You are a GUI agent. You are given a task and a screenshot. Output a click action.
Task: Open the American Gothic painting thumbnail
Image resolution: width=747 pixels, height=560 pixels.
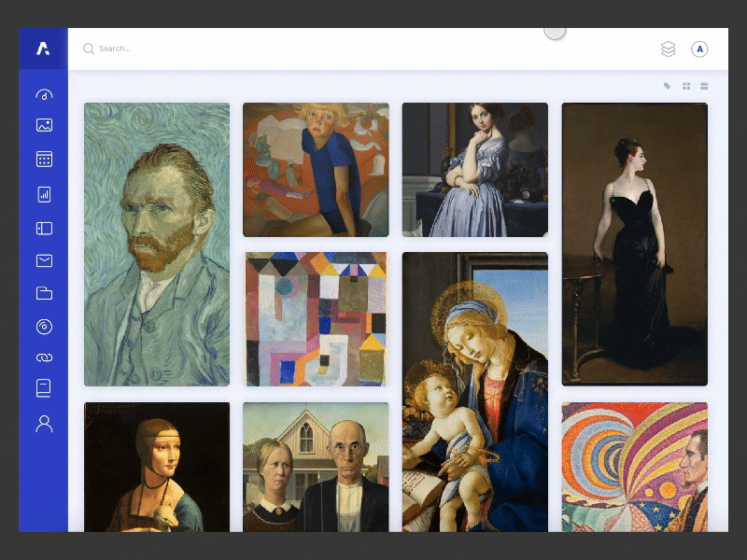point(316,468)
